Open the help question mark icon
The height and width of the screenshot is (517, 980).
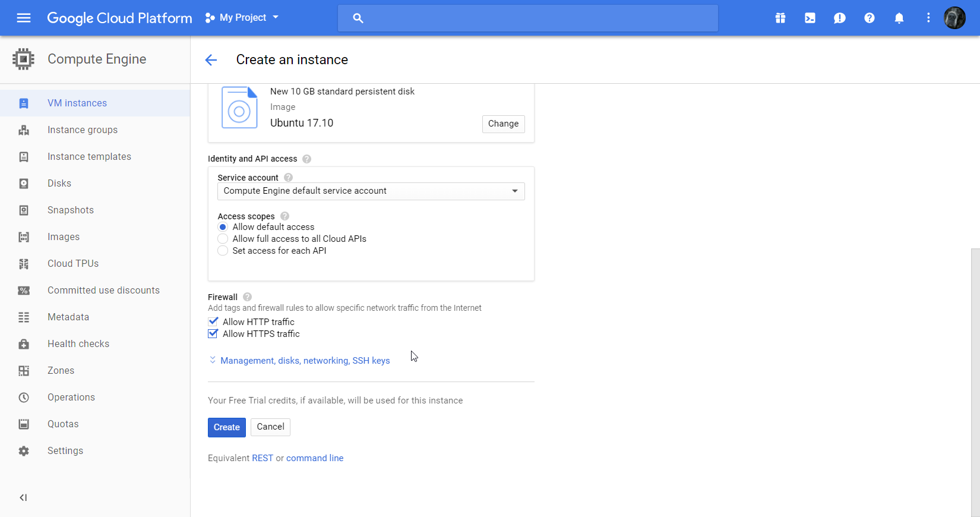click(x=870, y=18)
